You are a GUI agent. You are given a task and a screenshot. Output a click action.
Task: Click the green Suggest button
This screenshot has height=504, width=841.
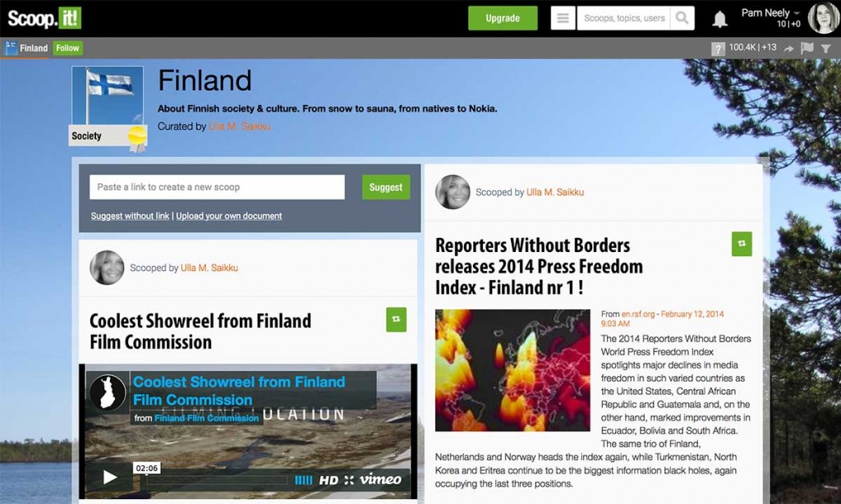point(386,187)
